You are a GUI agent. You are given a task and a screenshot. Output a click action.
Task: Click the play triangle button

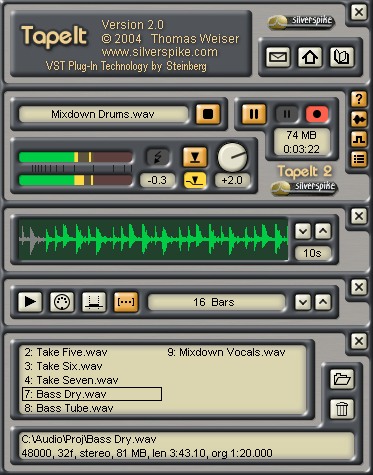point(30,302)
